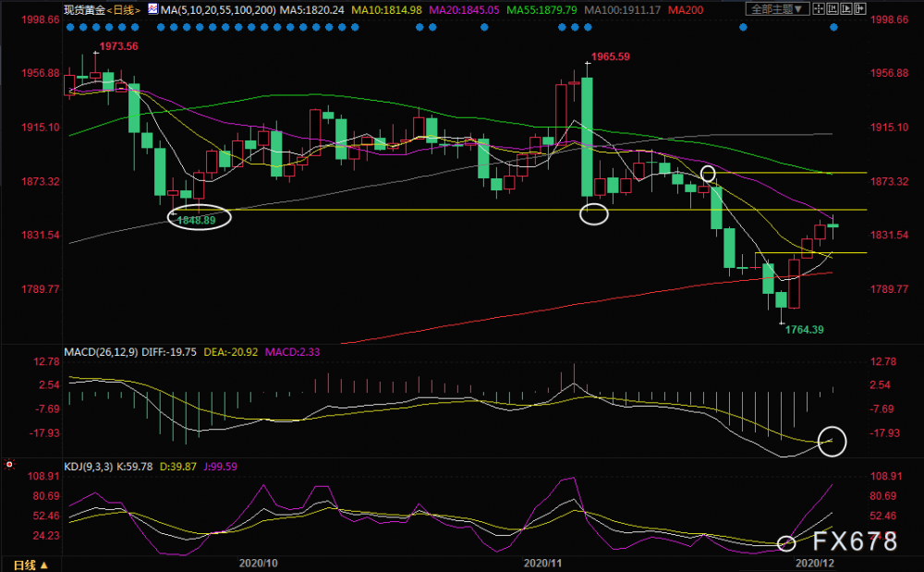
Task: Click the jump-to-start chart range icon
Action: (x=833, y=9)
